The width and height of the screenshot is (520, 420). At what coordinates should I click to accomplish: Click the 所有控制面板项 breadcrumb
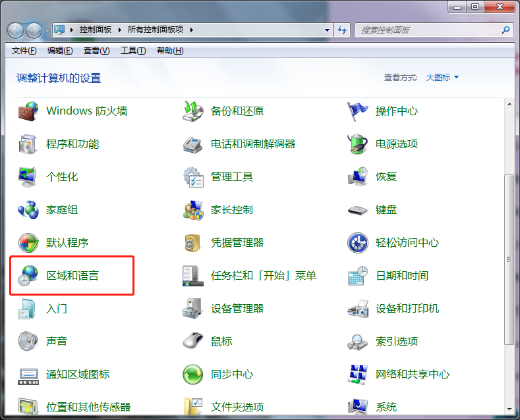(x=156, y=30)
